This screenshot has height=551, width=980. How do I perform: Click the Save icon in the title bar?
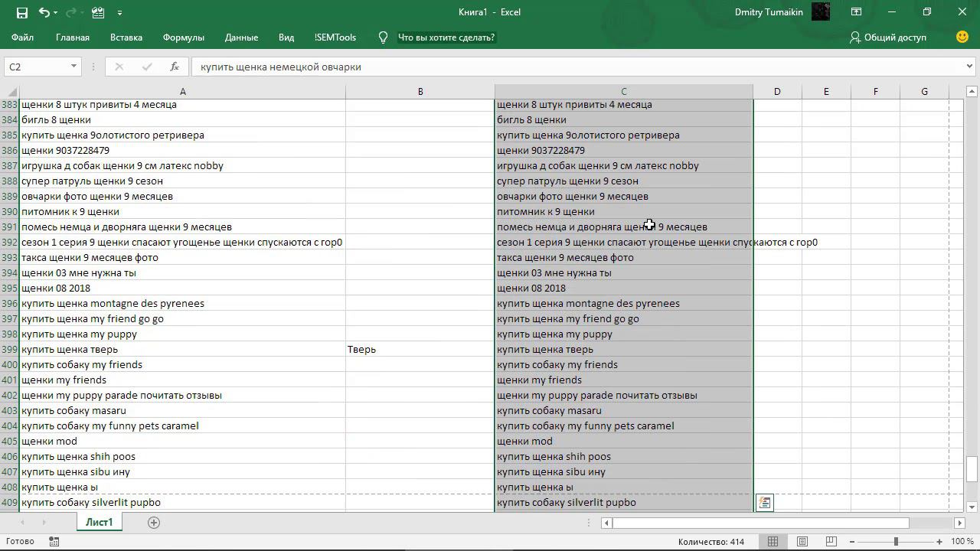click(21, 12)
